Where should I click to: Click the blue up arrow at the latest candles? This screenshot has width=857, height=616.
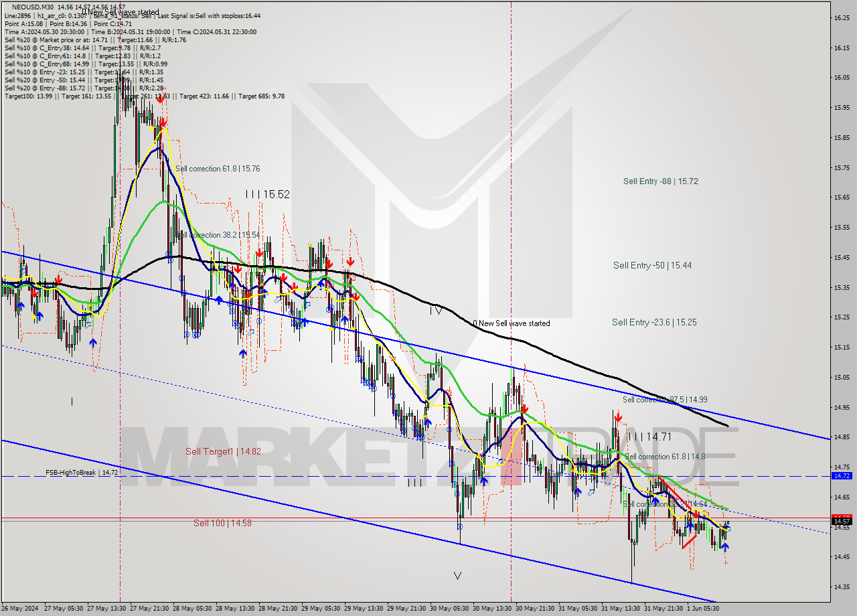724,547
